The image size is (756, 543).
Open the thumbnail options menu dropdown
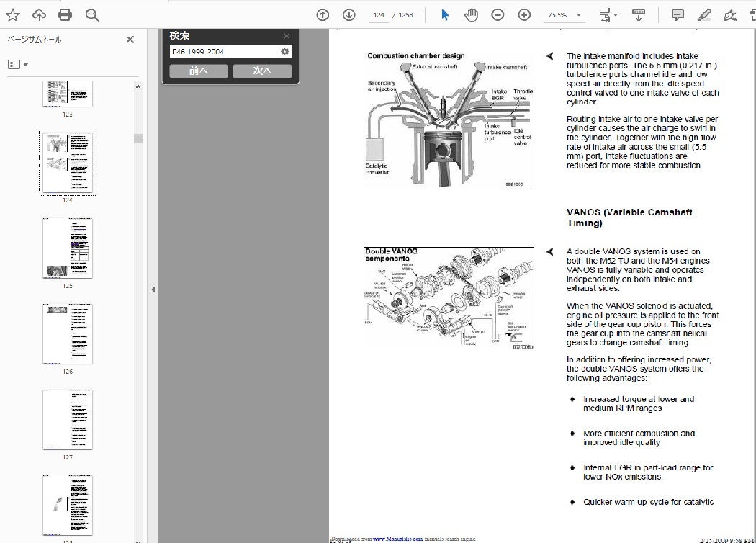point(18,64)
